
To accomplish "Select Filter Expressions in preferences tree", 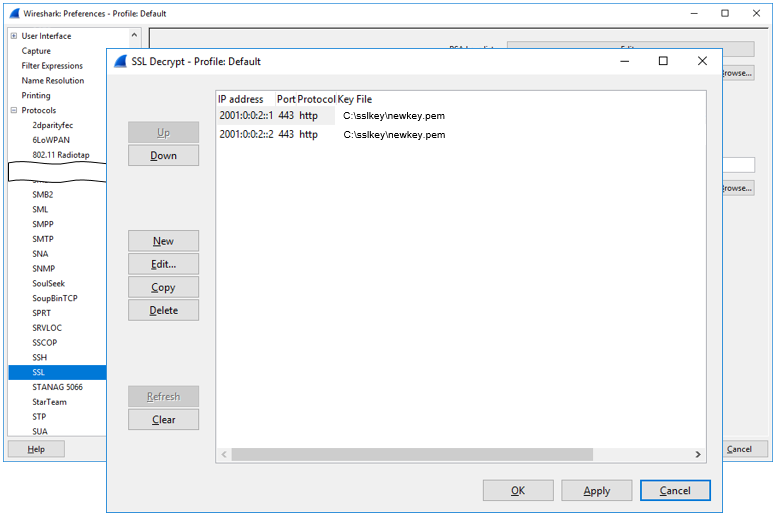I will [52, 65].
